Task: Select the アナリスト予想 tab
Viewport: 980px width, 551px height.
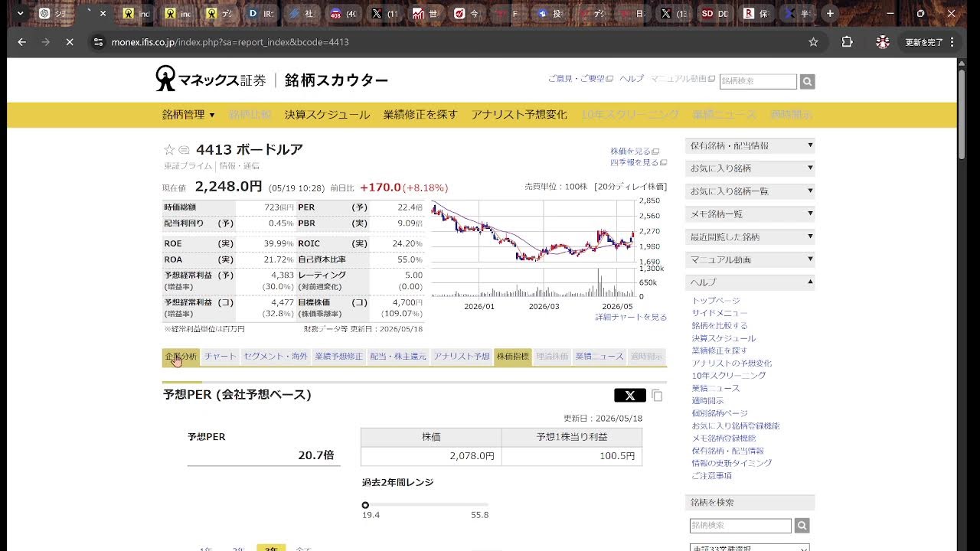Action: pyautogui.click(x=462, y=357)
